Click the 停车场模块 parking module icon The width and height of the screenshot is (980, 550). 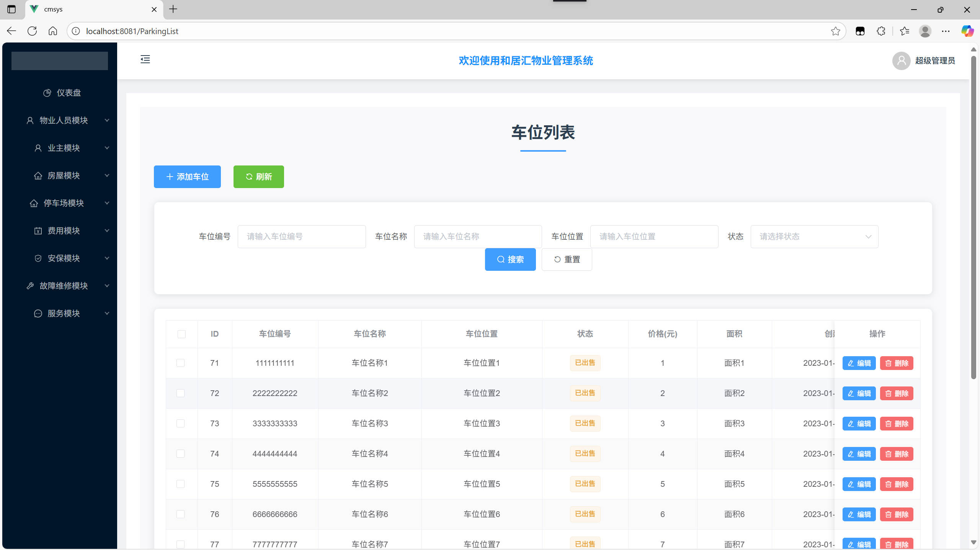[34, 203]
